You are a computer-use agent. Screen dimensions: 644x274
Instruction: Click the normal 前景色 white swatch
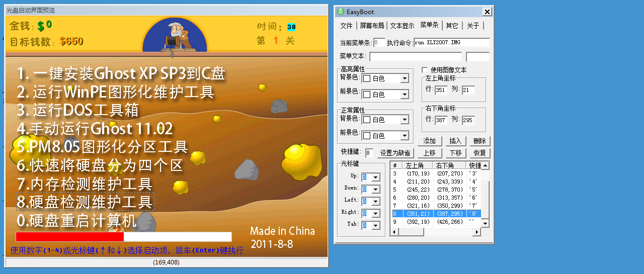click(x=367, y=136)
